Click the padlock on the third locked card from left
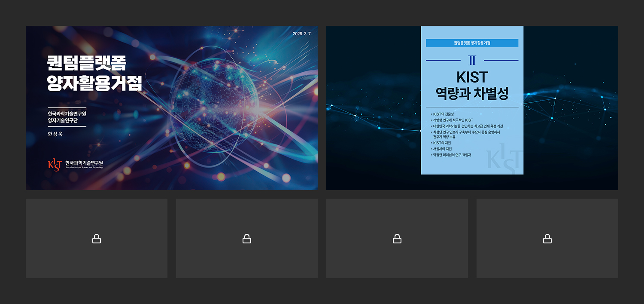Image resolution: width=644 pixels, height=304 pixels. point(397,239)
